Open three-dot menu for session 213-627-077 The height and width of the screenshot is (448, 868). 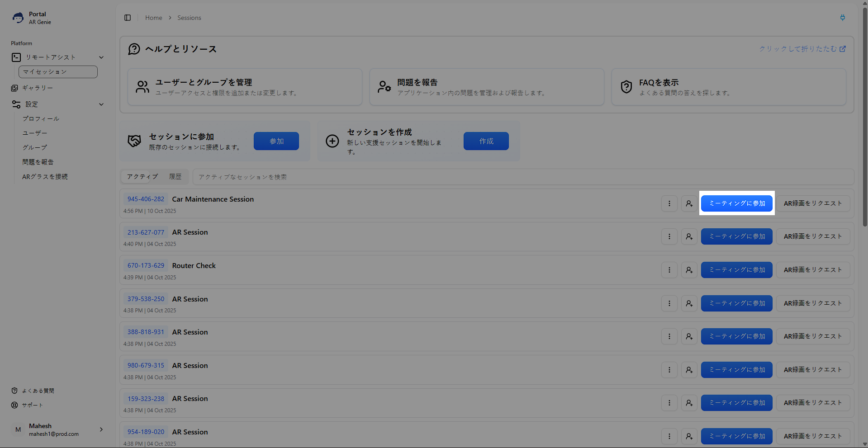coord(669,236)
